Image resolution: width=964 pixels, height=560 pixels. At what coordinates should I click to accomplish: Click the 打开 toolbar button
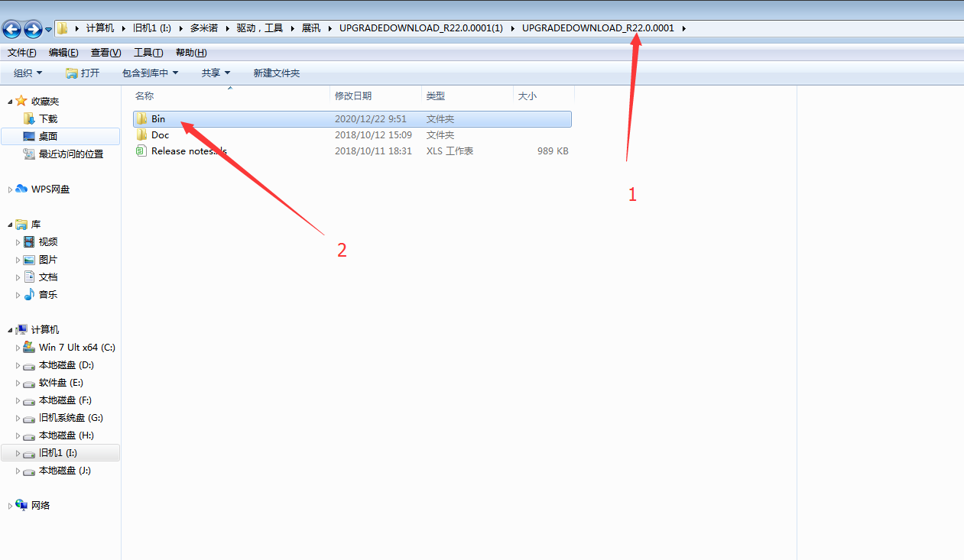click(83, 73)
